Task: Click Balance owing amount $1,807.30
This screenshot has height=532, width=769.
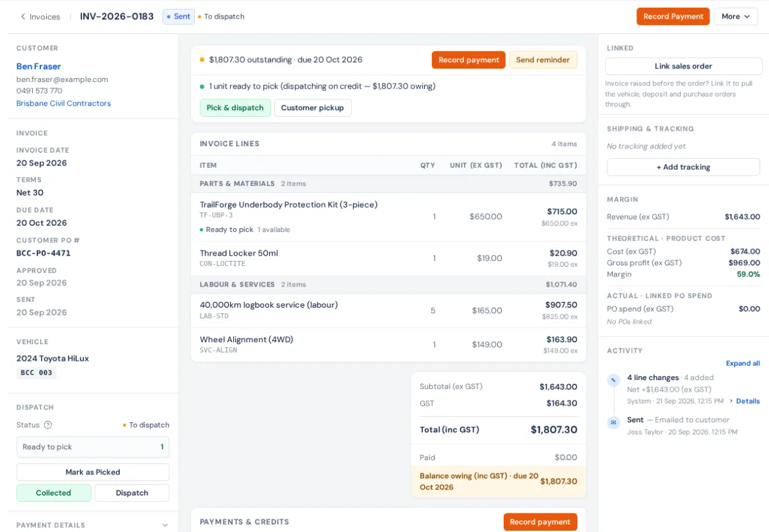Action: 559,481
